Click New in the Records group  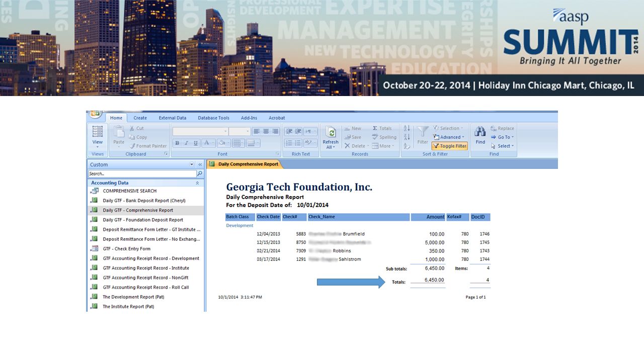tap(353, 128)
